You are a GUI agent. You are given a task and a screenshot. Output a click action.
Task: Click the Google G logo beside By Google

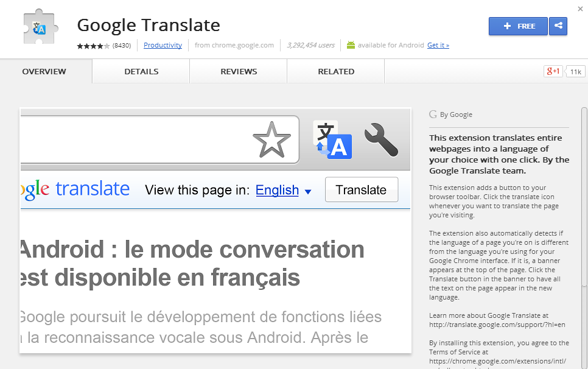coord(433,114)
